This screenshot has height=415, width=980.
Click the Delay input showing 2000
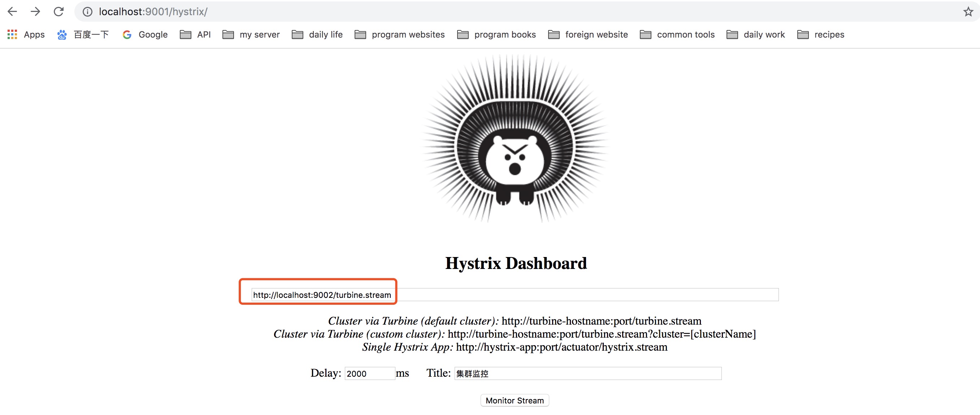369,373
